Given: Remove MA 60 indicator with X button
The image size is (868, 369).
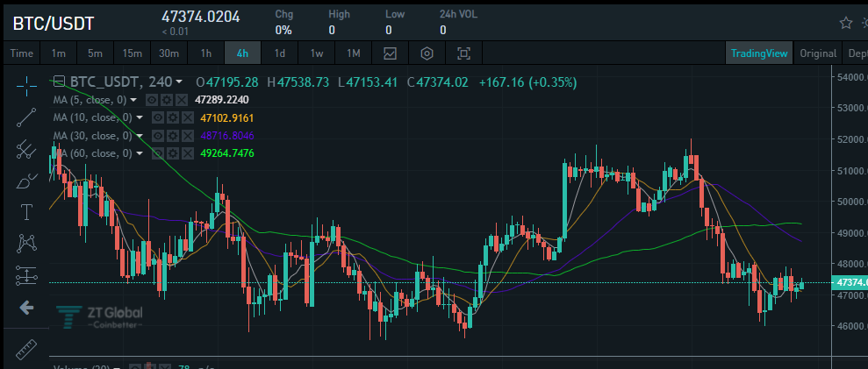Looking at the screenshot, I should point(188,153).
